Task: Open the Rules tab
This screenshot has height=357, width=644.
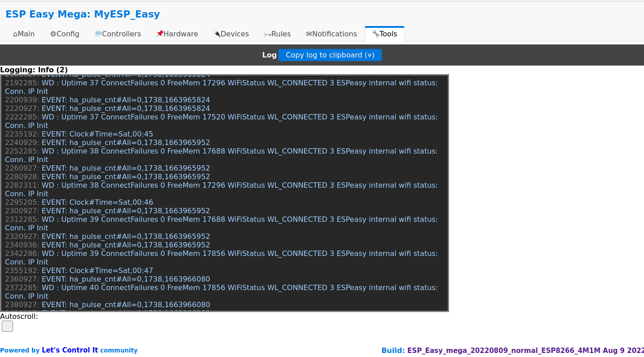Action: click(x=277, y=34)
